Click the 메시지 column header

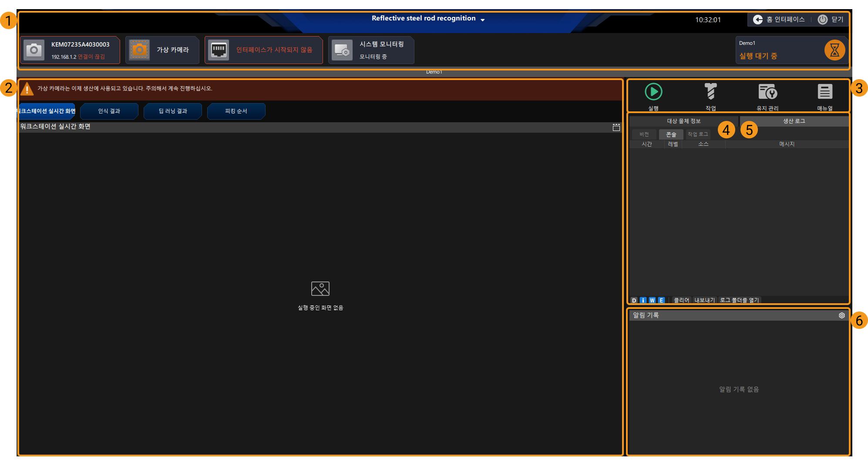(787, 144)
